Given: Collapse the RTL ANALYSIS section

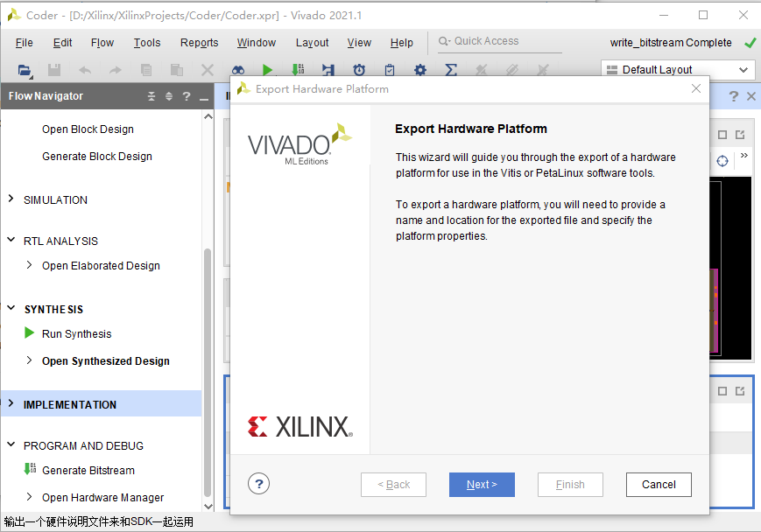Looking at the screenshot, I should point(11,240).
